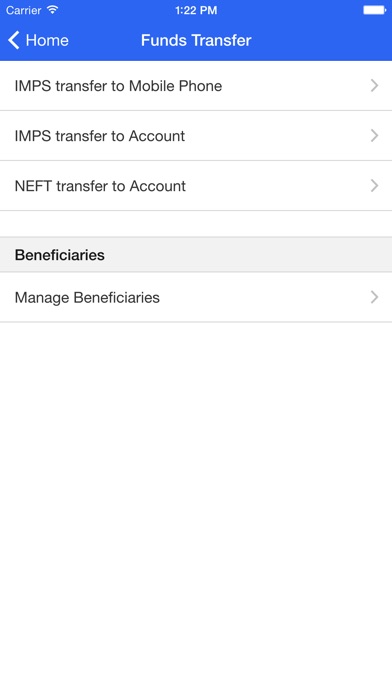Tap the 1:22 PM clock
The height and width of the screenshot is (696, 392).
click(196, 10)
